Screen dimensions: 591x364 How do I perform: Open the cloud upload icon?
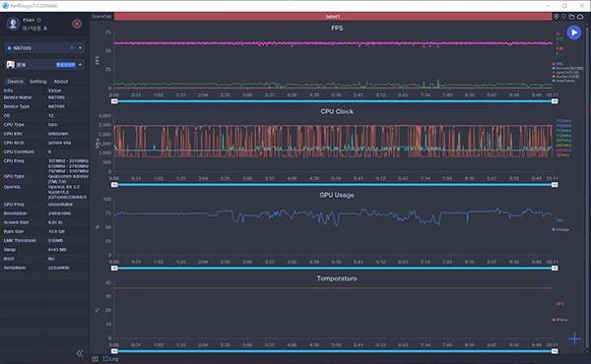[580, 16]
